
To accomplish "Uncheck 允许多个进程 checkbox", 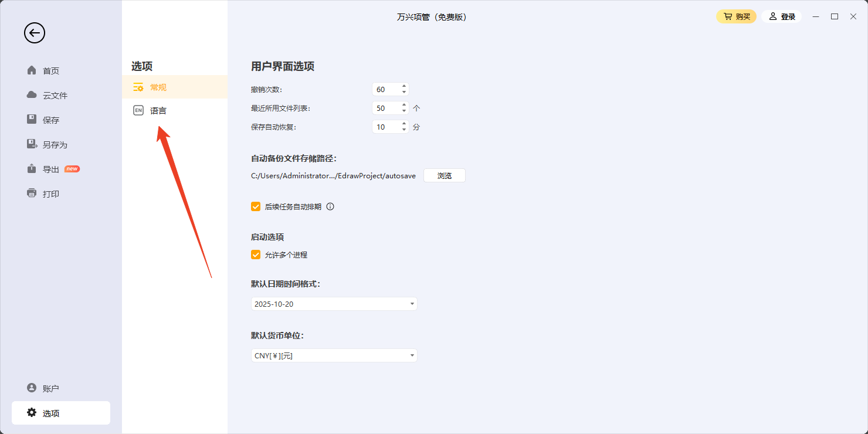I will pos(256,255).
